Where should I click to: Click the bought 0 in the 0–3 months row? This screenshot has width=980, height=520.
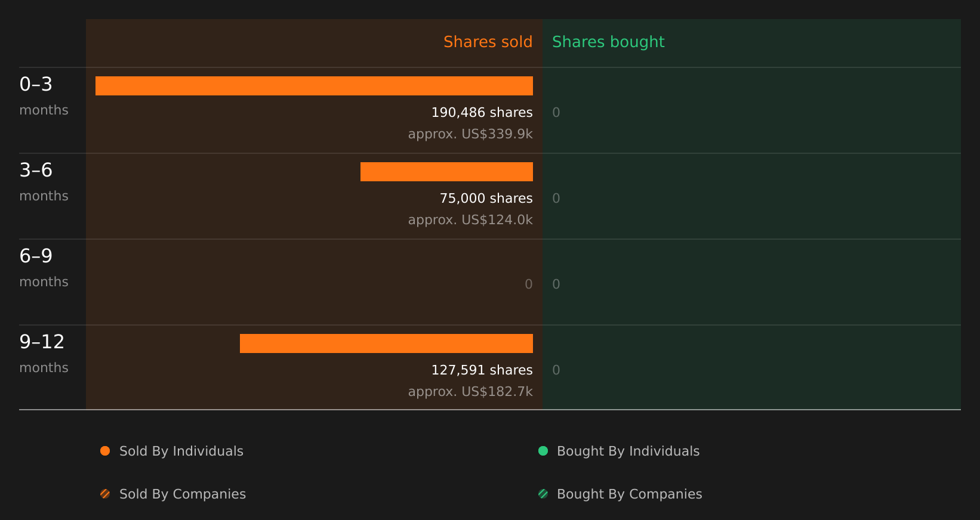click(x=556, y=113)
